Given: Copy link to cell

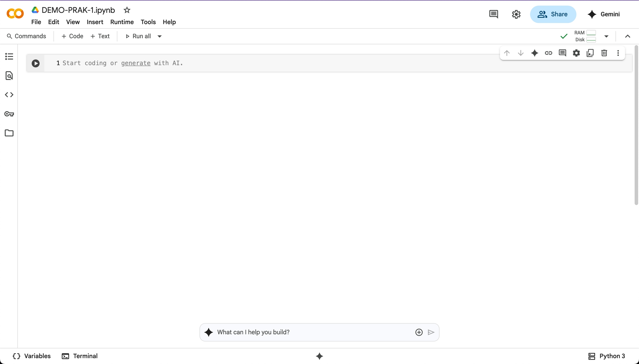Looking at the screenshot, I should (548, 53).
